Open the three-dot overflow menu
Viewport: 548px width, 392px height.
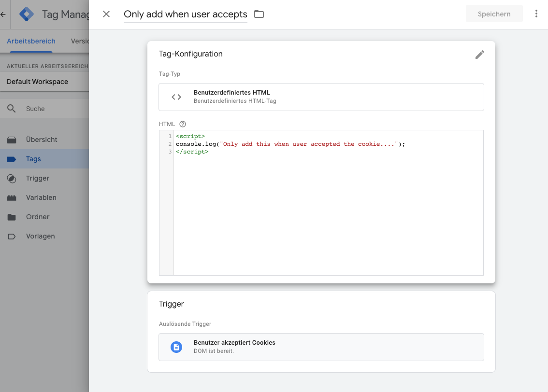point(536,14)
